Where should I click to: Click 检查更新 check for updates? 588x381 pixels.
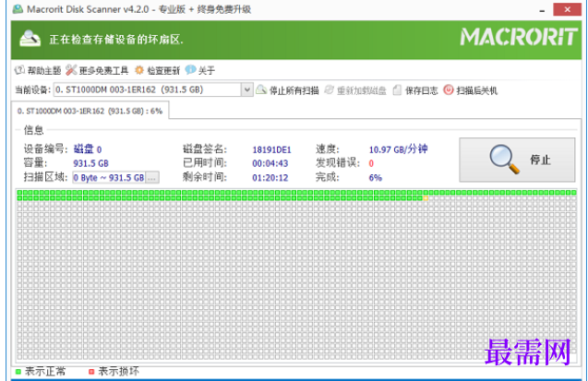tap(157, 70)
